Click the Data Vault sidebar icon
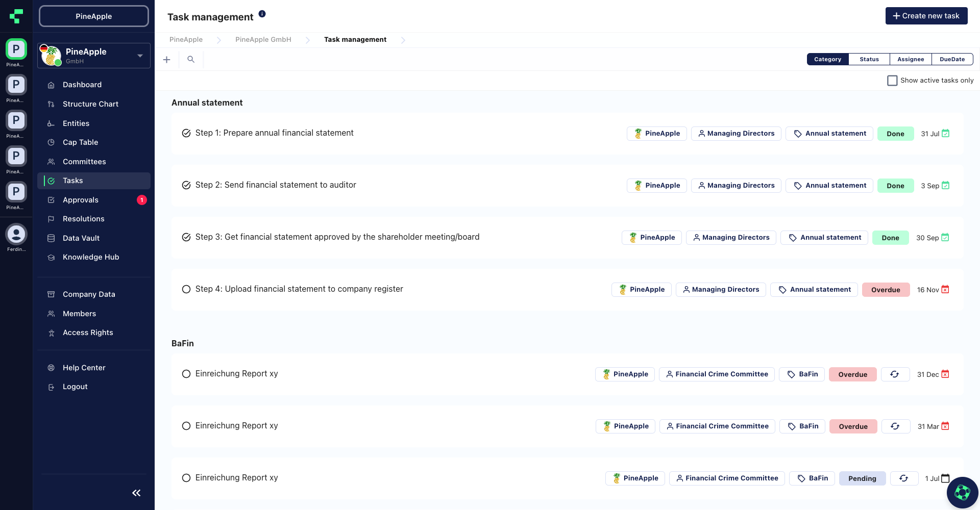The width and height of the screenshot is (980, 510). (51, 238)
